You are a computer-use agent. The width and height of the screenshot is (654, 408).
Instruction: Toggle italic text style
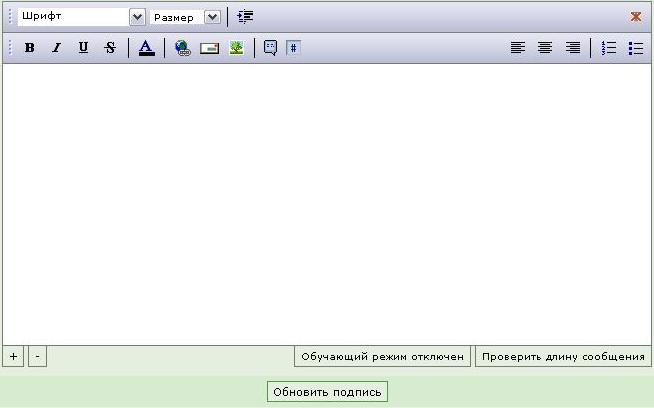click(56, 48)
